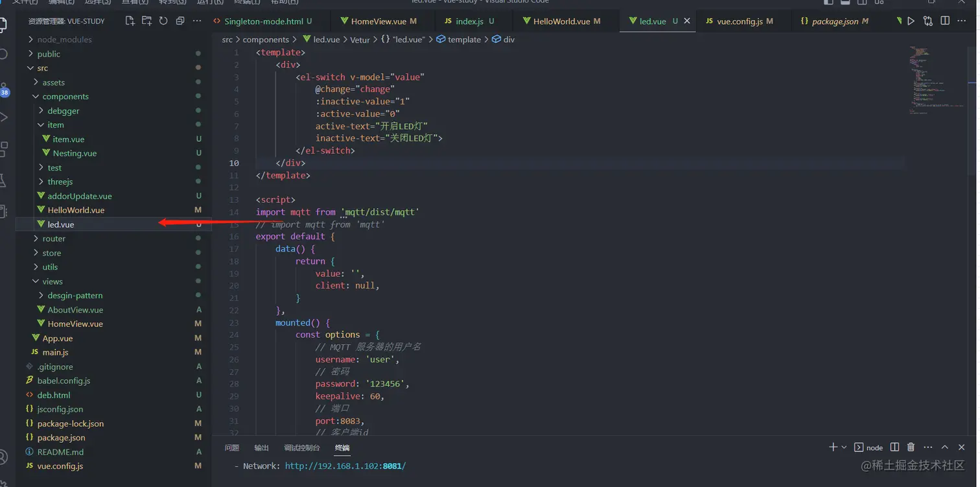Open Explorer view in activity bar
This screenshot has height=487, width=980.
(3, 26)
